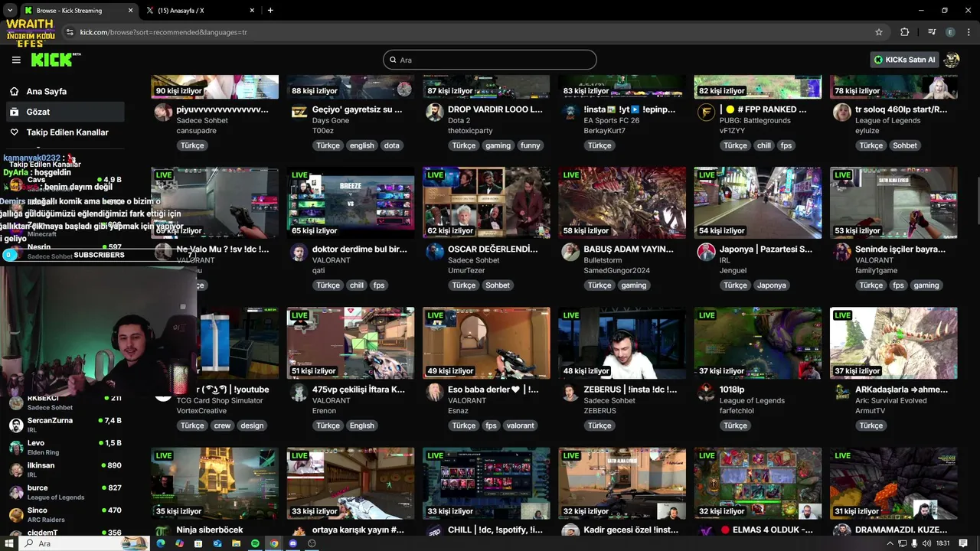Open the Kick hamburger sidebar menu
The height and width of the screenshot is (551, 980).
click(x=16, y=60)
